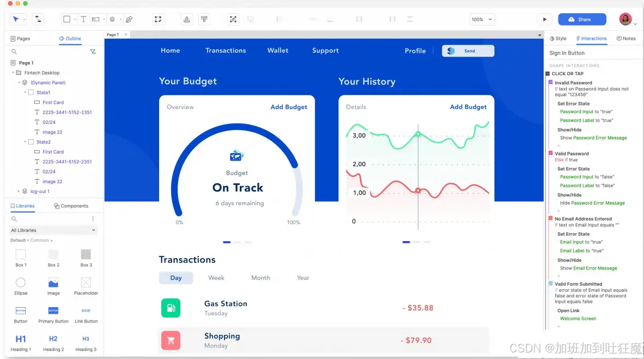644x359 pixels.
Task: Collapse the Valid Form Submitted case
Action: (x=550, y=284)
